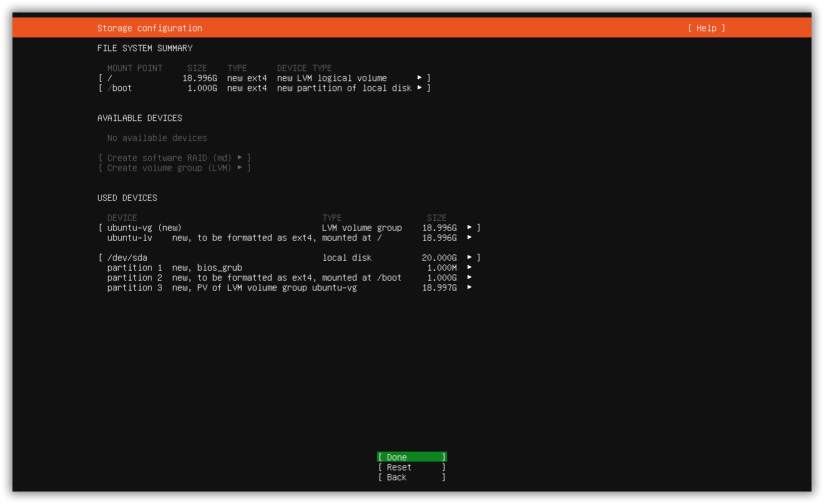Open partition 3 LVM PV arrow
This screenshot has width=824, height=504.
[x=469, y=288]
